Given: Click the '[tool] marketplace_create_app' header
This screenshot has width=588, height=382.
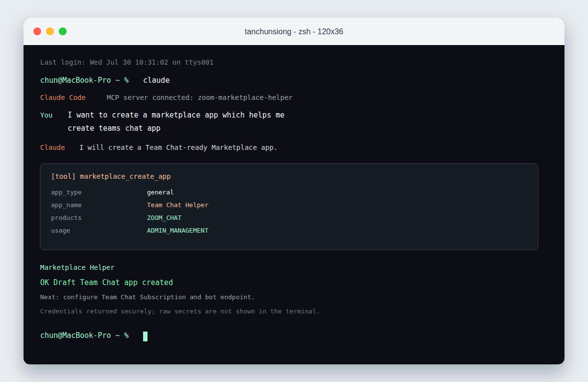Looking at the screenshot, I should [111, 176].
